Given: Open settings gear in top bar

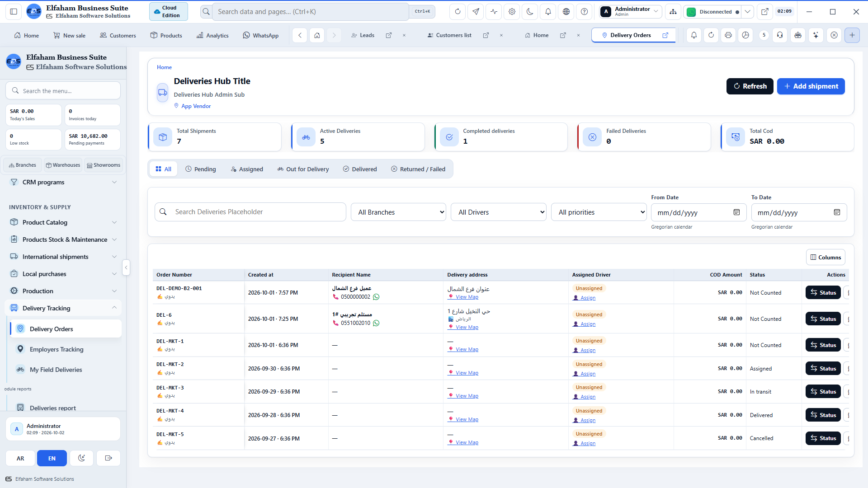Looking at the screenshot, I should (x=512, y=12).
